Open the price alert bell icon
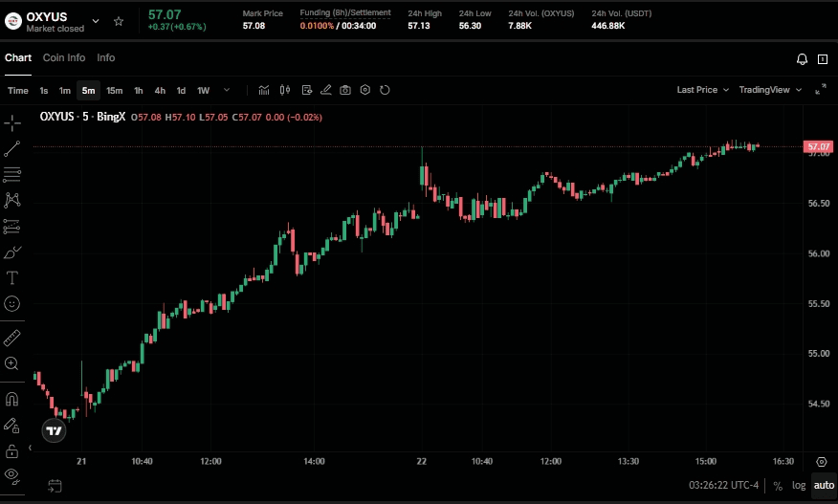Image resolution: width=838 pixels, height=504 pixels. pos(802,59)
